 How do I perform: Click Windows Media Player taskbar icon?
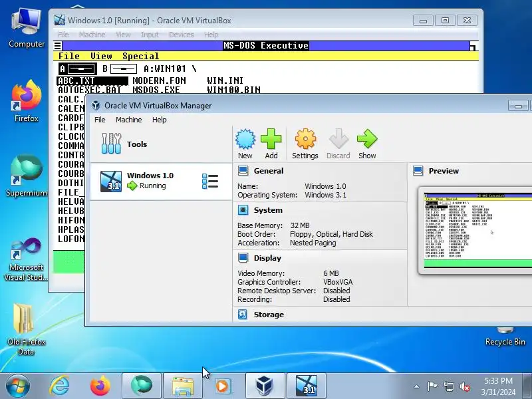[x=223, y=386]
